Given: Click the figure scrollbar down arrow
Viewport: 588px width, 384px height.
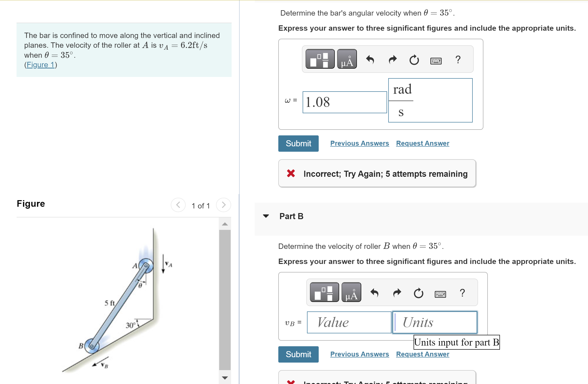Looking at the screenshot, I should pos(225,378).
